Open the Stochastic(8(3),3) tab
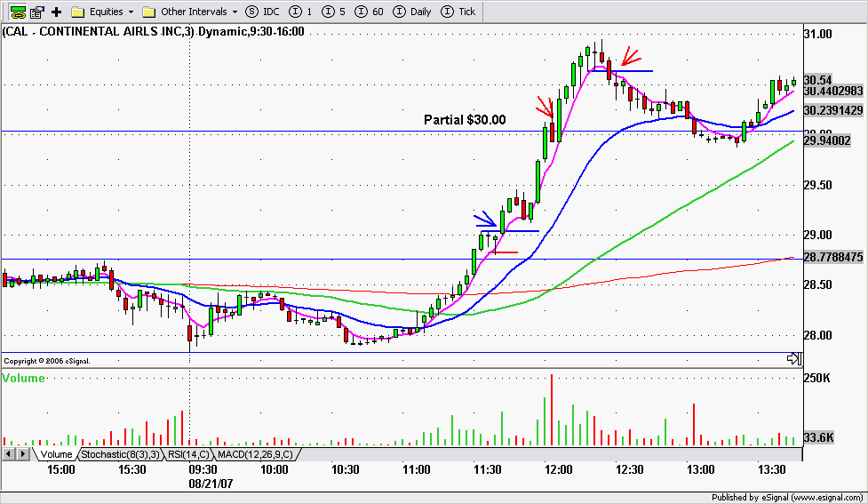This screenshot has width=868, height=504. click(120, 454)
